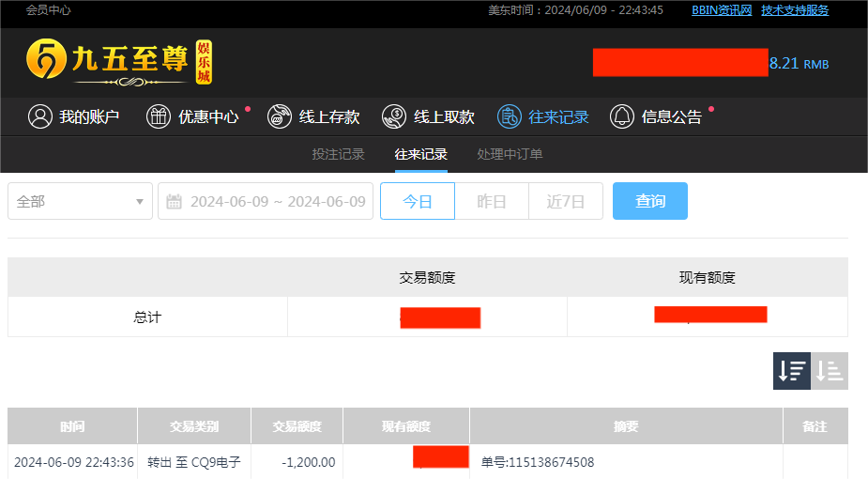868x479 pixels.
Task: Expand the 全部 transaction type dropdown
Action: pyautogui.click(x=80, y=202)
